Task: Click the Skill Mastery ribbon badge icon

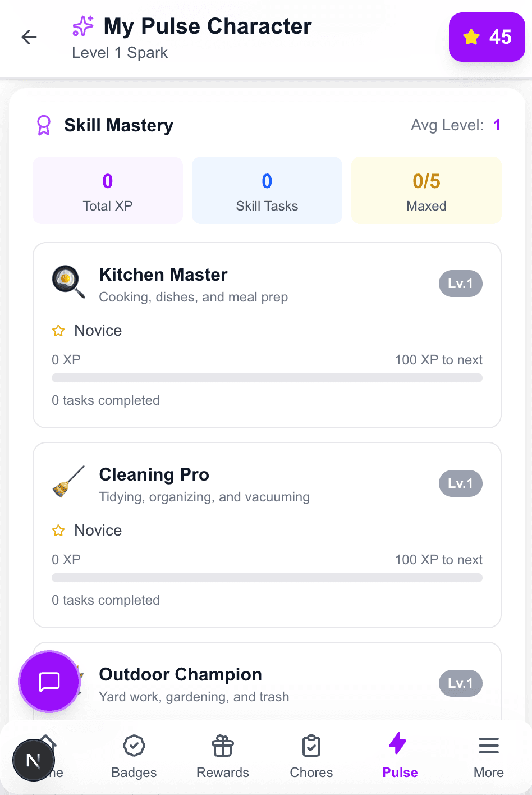Action: coord(43,125)
